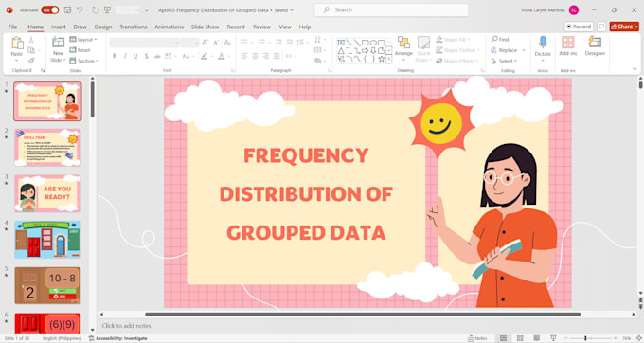Image resolution: width=644 pixels, height=343 pixels.
Task: Click the Dictate microphone icon
Action: tap(543, 43)
